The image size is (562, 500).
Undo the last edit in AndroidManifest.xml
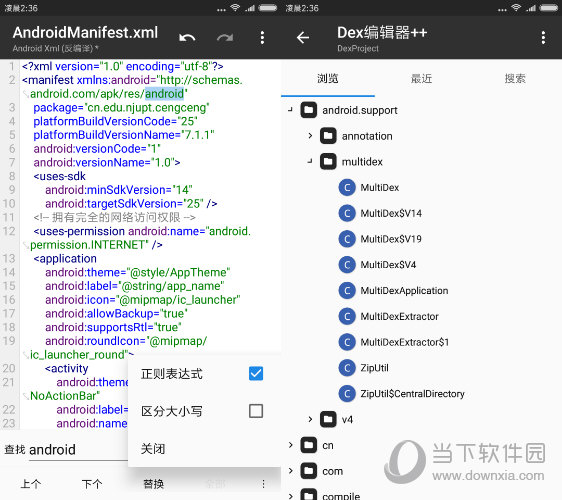[187, 37]
